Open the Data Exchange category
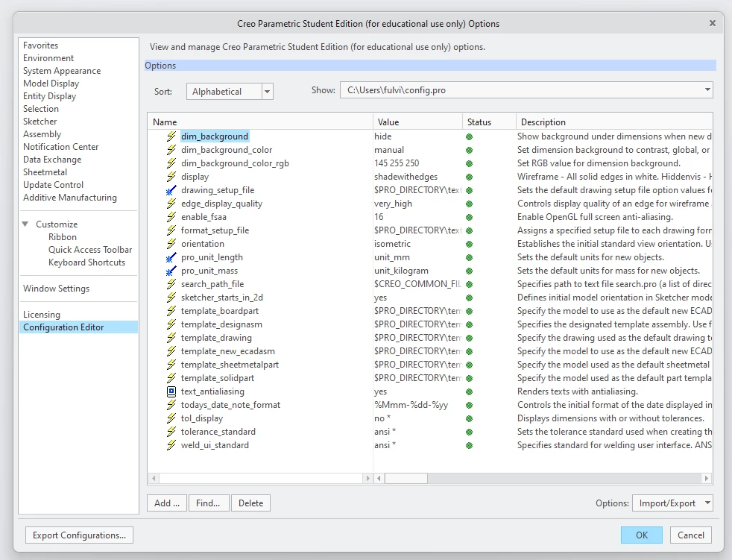This screenshot has width=732, height=560. tap(52, 160)
